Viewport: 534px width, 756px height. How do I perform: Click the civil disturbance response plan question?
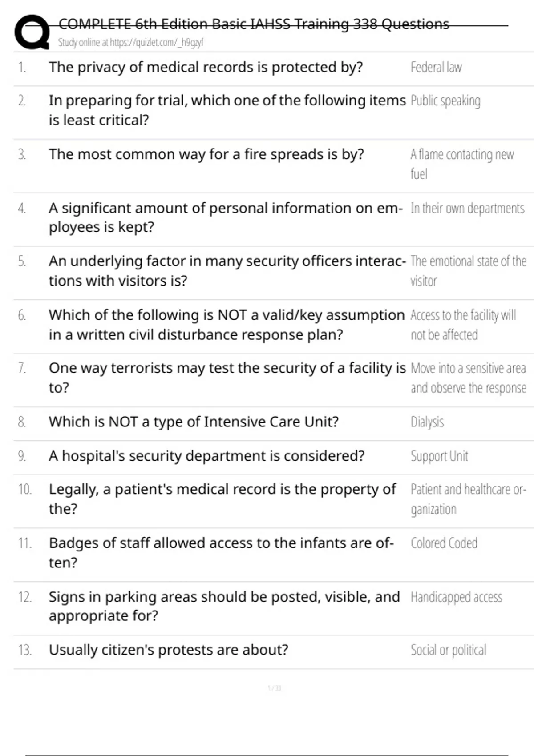[x=227, y=325]
